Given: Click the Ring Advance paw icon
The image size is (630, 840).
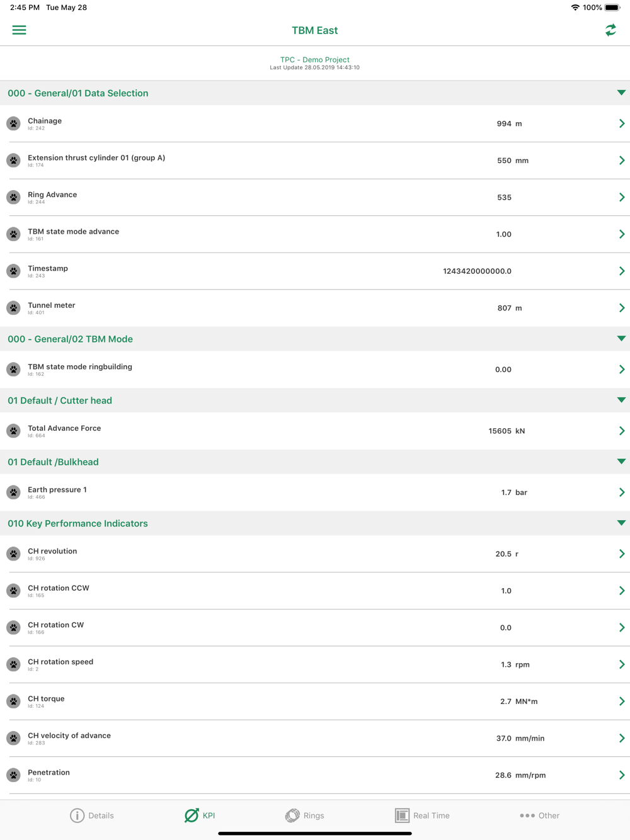Looking at the screenshot, I should click(x=13, y=197).
